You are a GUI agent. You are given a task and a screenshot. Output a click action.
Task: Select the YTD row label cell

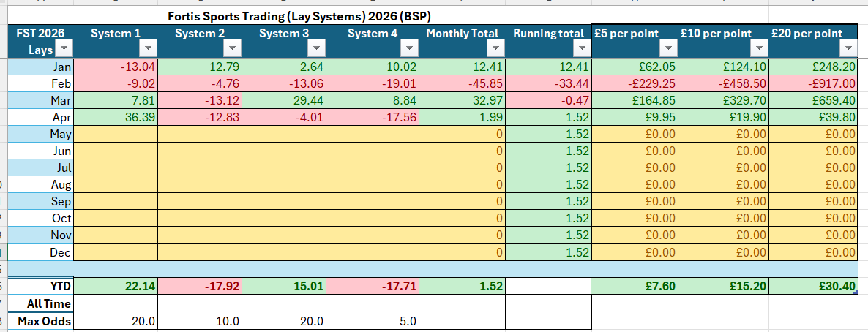click(x=41, y=286)
